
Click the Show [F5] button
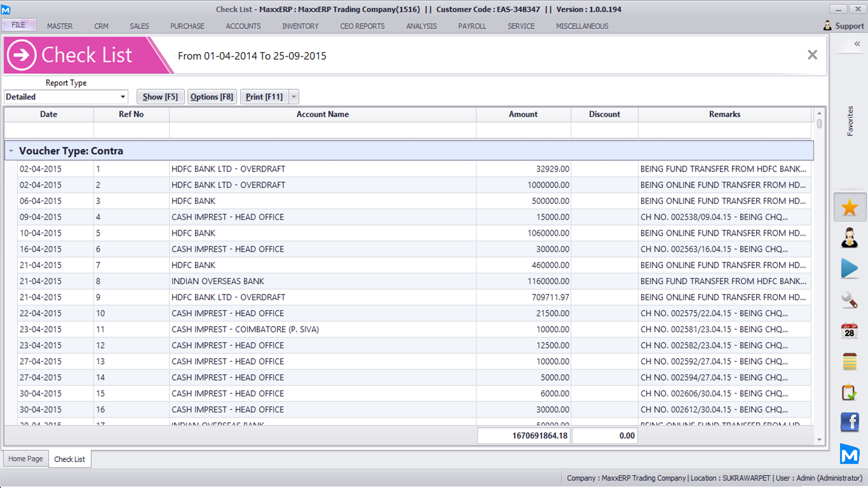[160, 97]
